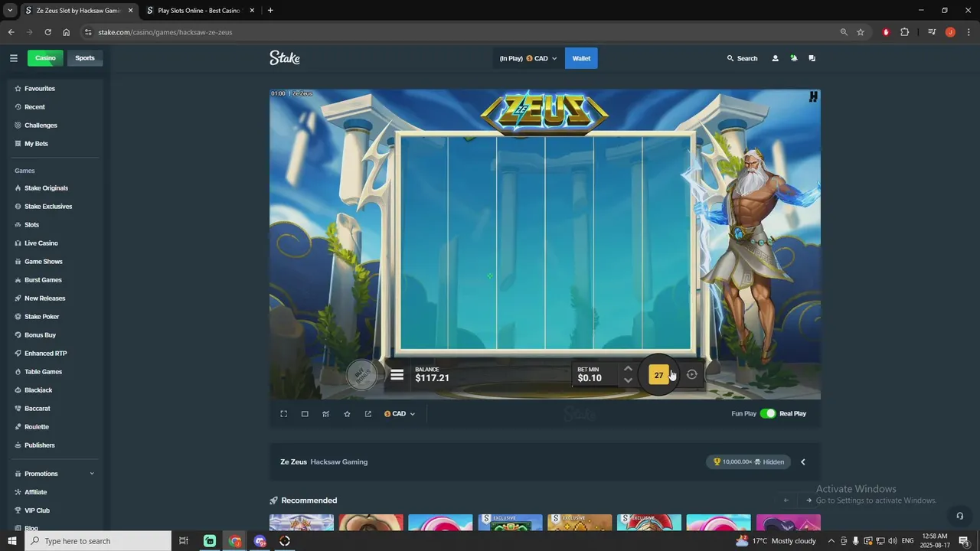The width and height of the screenshot is (980, 551).
Task: Switch to Play Slots Online browser tab
Action: [198, 11]
